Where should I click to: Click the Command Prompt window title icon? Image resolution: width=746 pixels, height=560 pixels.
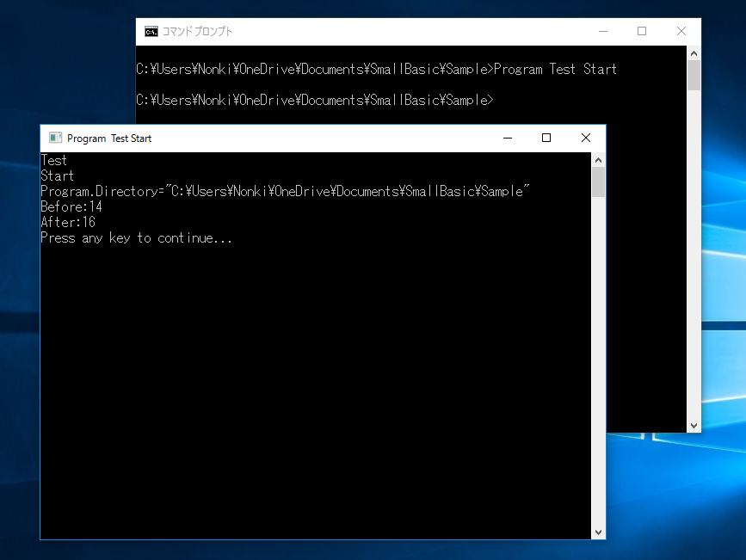(151, 32)
